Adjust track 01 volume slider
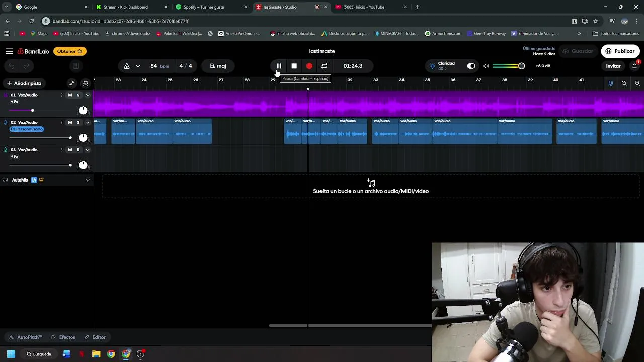 tap(40, 110)
